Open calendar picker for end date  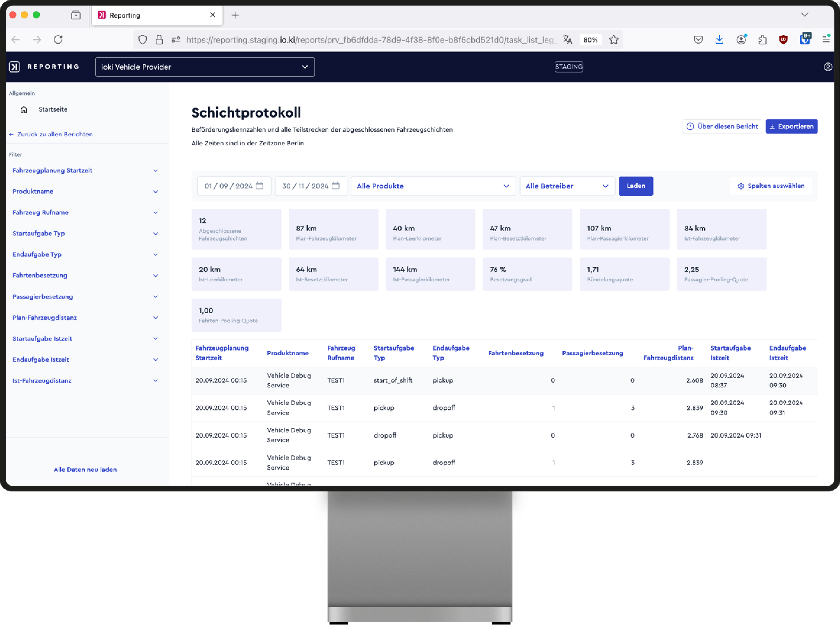pos(336,186)
